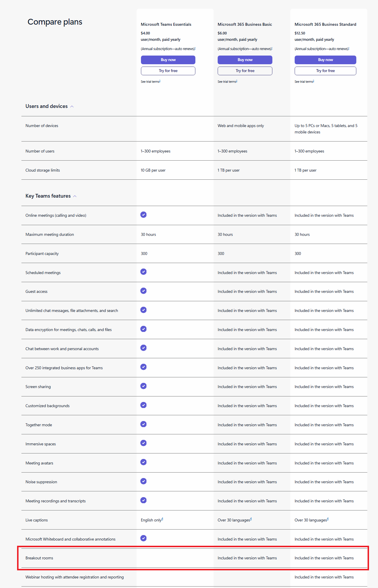Buy Microsoft 365 Business Basic now
Viewport: 378px width, 588px height.
click(x=245, y=60)
